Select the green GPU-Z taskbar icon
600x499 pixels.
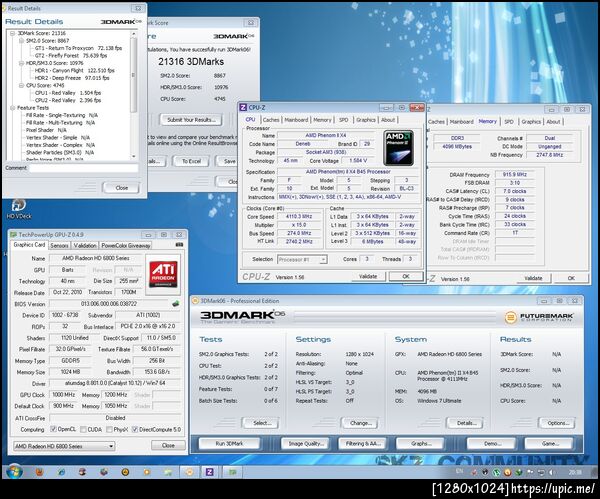click(233, 472)
